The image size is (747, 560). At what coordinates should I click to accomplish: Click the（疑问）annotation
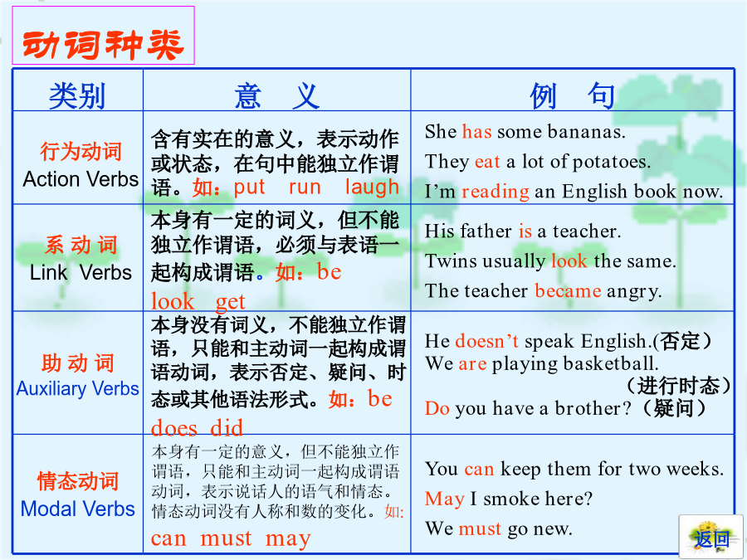[x=673, y=408]
